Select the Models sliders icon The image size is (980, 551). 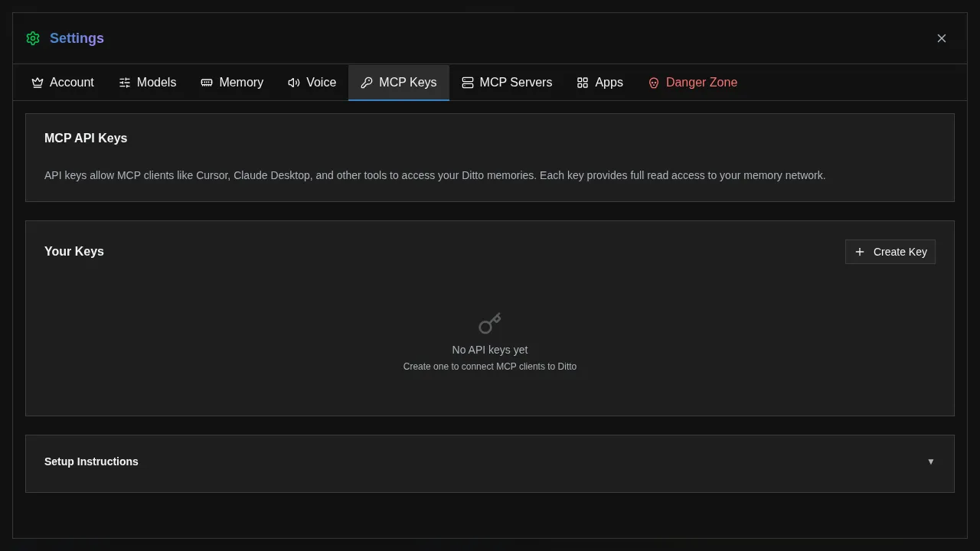(125, 82)
